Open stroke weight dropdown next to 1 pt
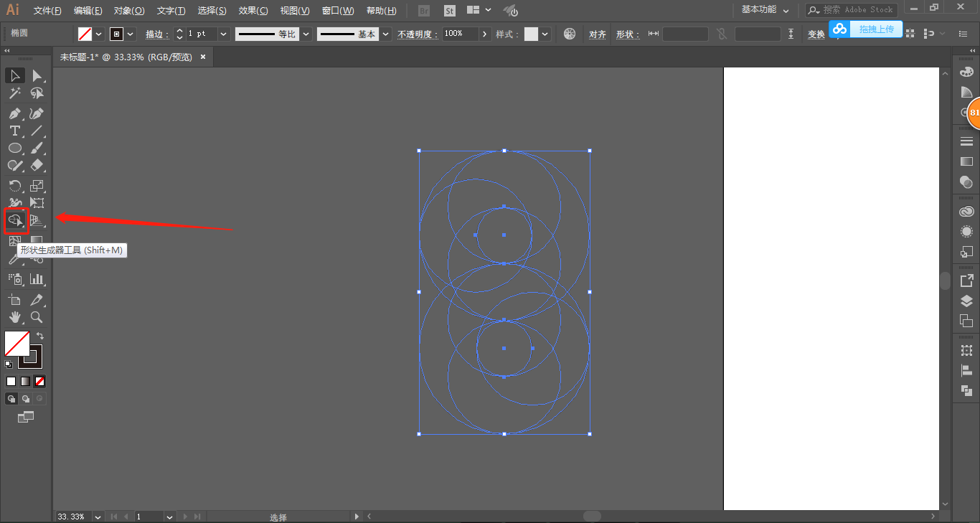Image resolution: width=980 pixels, height=523 pixels. (x=224, y=34)
